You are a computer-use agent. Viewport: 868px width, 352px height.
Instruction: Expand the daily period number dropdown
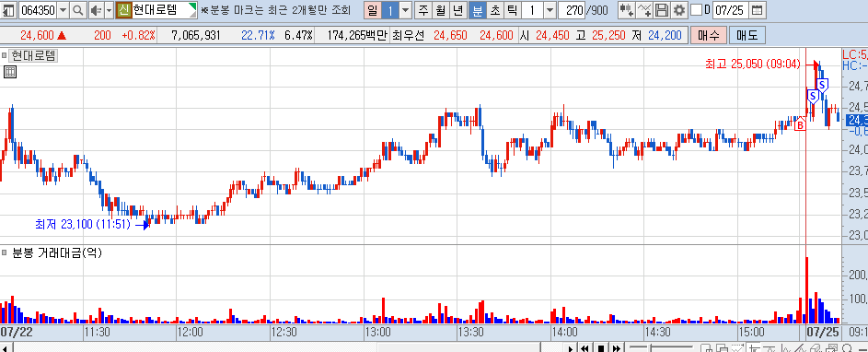[405, 10]
